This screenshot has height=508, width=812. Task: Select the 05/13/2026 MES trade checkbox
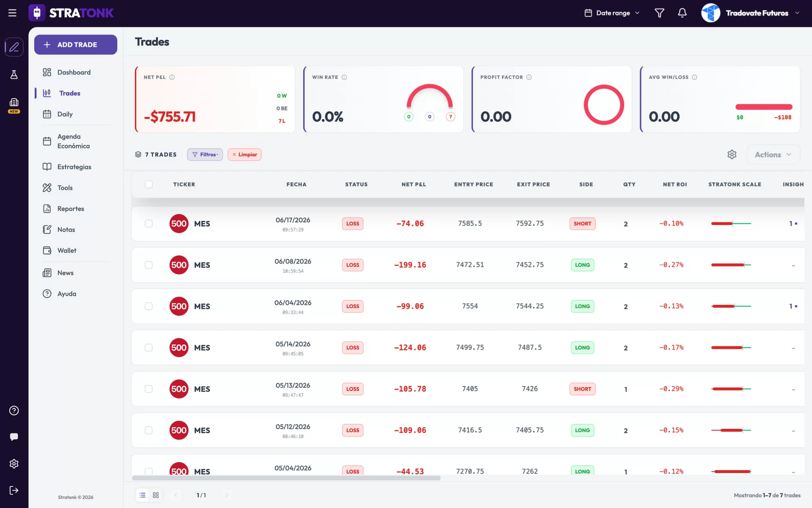(148, 389)
